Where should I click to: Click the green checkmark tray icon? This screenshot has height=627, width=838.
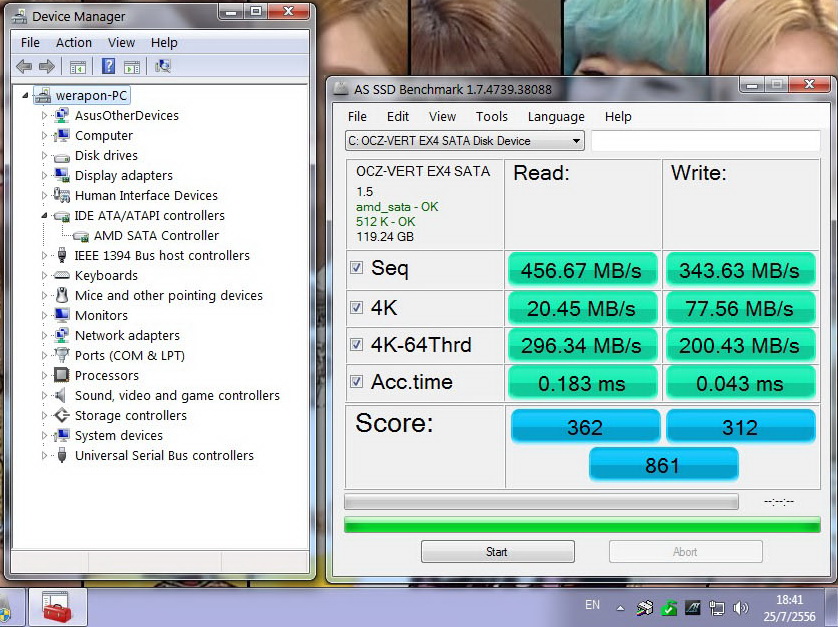point(669,608)
